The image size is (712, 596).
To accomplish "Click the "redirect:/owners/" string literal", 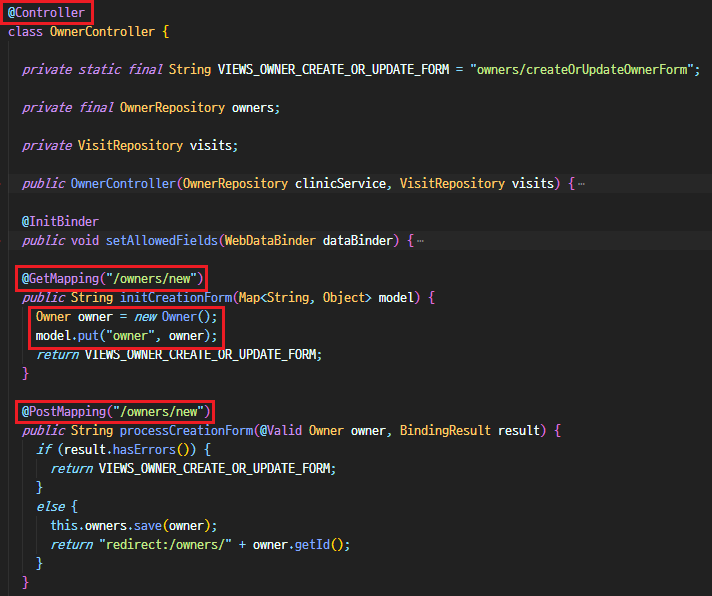I will tap(165, 545).
